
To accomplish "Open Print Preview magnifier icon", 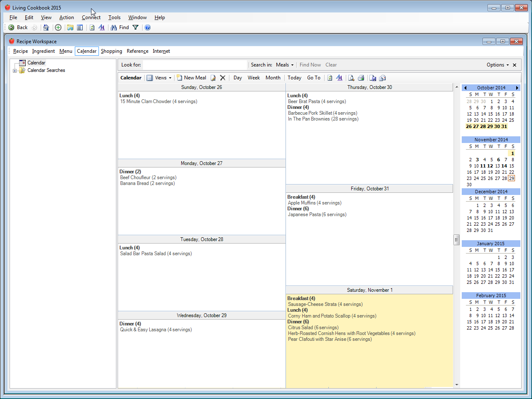I will [351, 78].
